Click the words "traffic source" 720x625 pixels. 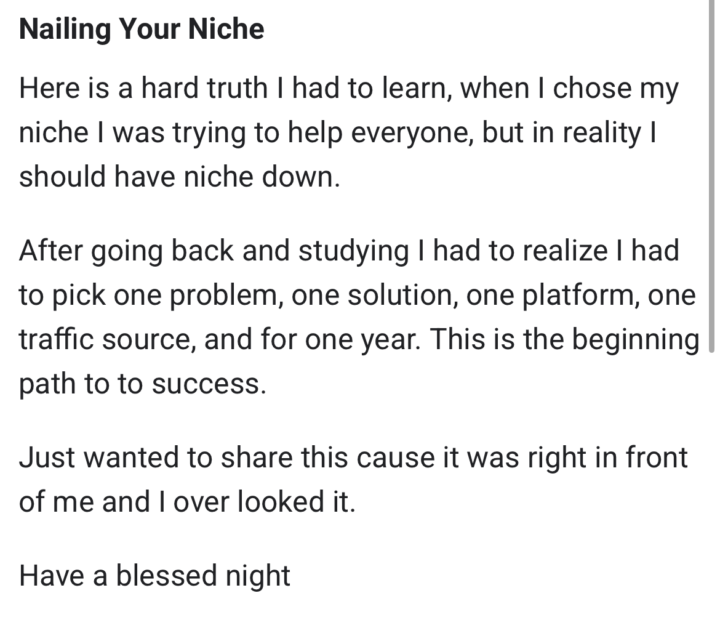(x=107, y=339)
